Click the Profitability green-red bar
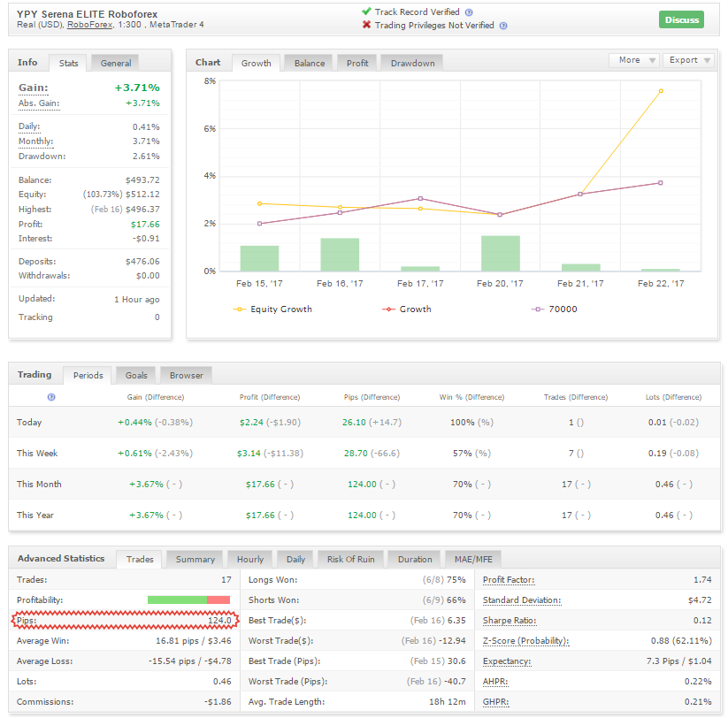The height and width of the screenshot is (718, 728). pyautogui.click(x=188, y=600)
